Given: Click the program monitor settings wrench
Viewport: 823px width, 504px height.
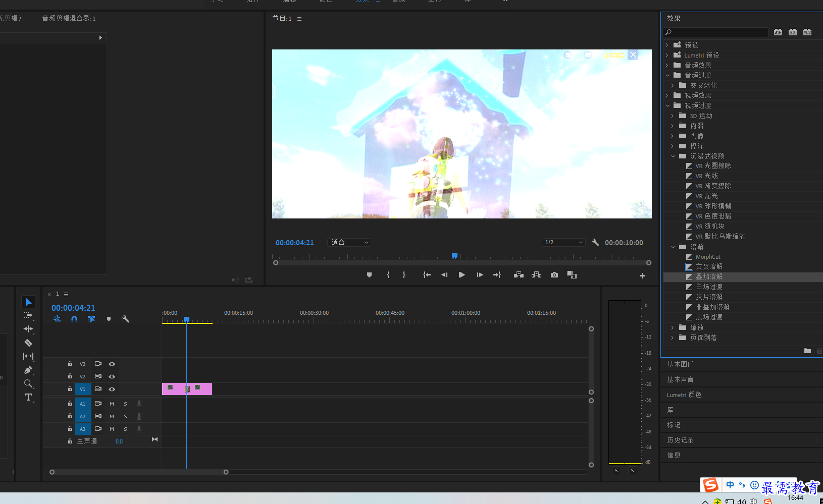Looking at the screenshot, I should point(595,242).
